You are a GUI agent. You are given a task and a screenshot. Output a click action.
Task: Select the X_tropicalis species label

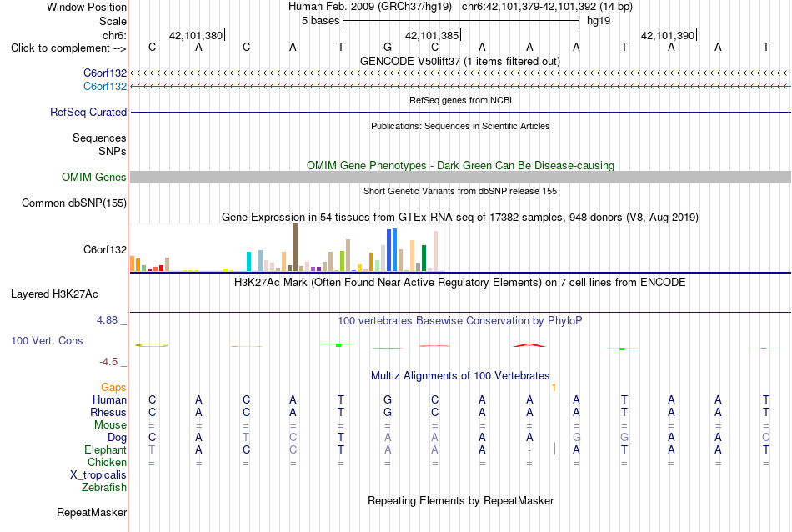pos(98,475)
